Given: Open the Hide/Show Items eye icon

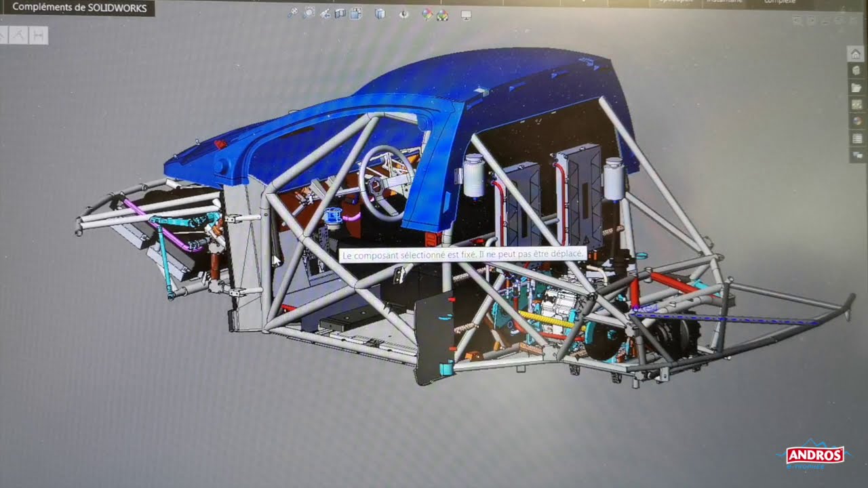Looking at the screenshot, I should (x=404, y=14).
